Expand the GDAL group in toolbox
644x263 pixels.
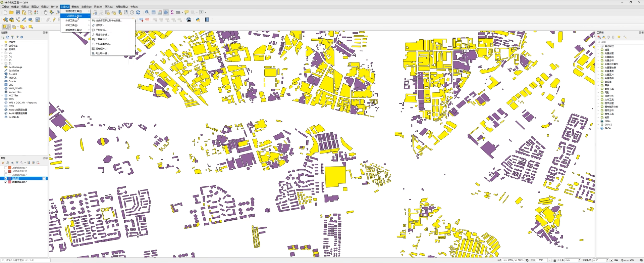[598, 121]
